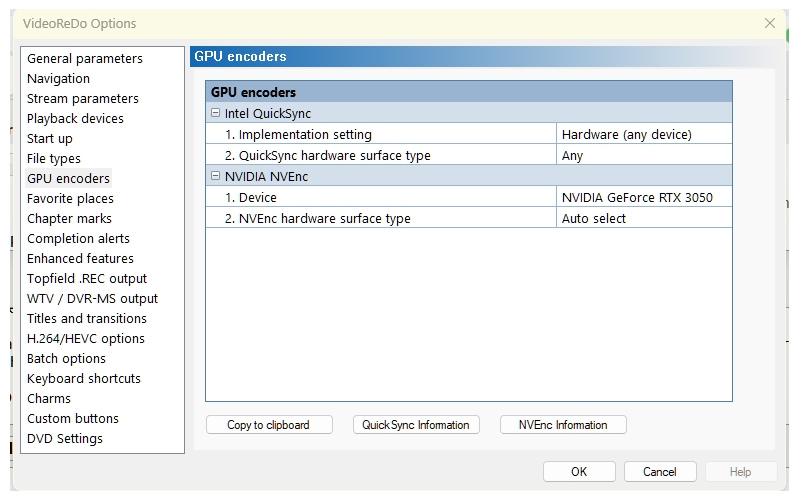
Task: Close the VideoReDo Options window
Action: (x=769, y=23)
